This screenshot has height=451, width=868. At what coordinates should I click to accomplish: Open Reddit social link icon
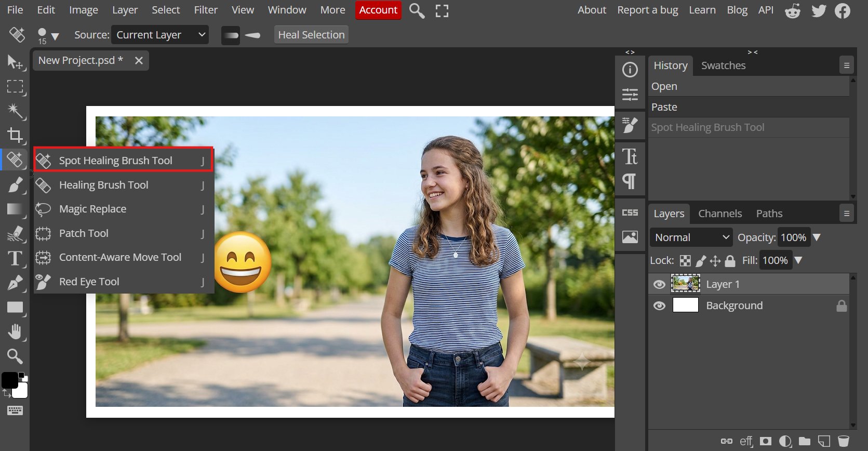coord(793,10)
